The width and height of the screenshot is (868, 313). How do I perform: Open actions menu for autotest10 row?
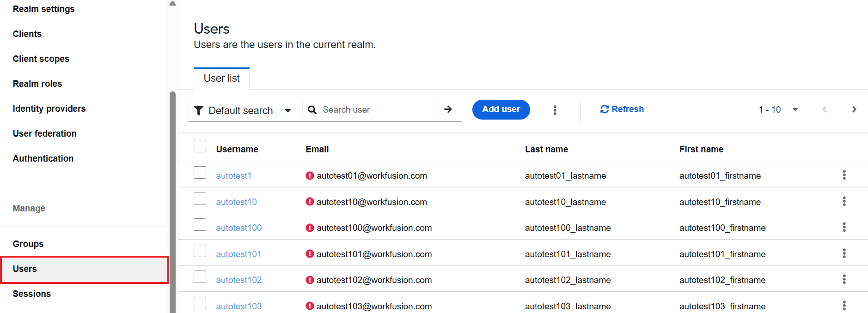(x=844, y=201)
